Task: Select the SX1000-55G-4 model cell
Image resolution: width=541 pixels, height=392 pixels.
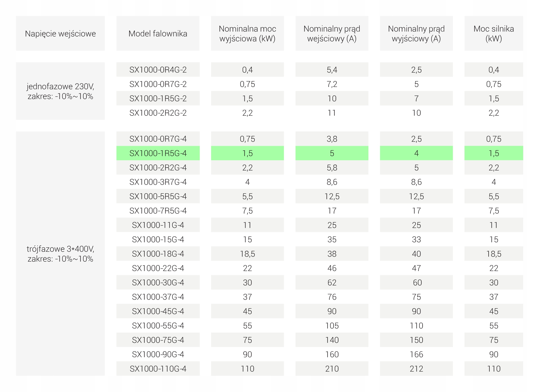Action: [x=158, y=325]
